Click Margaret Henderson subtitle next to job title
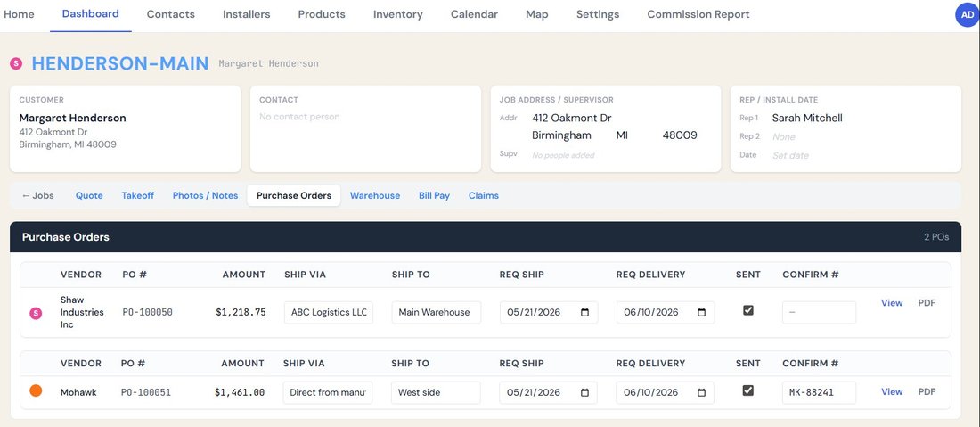 (268, 64)
